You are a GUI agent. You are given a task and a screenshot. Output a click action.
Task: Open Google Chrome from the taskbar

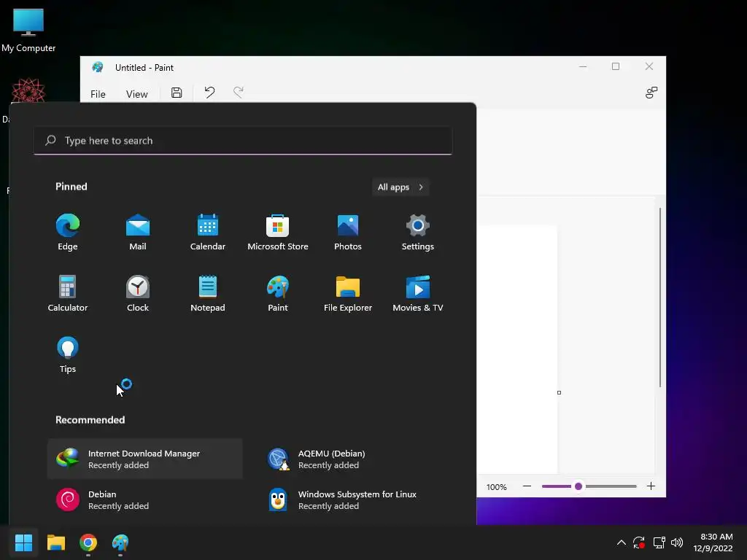(88, 542)
